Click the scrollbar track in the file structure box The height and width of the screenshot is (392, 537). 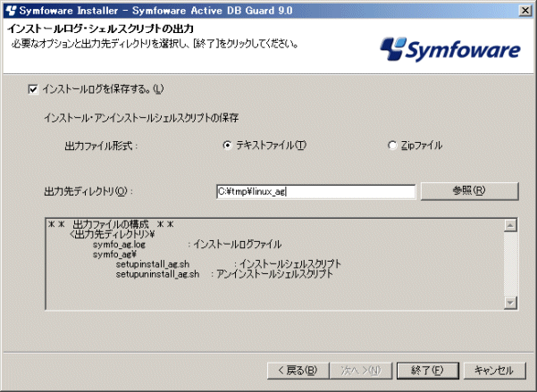coord(510,264)
